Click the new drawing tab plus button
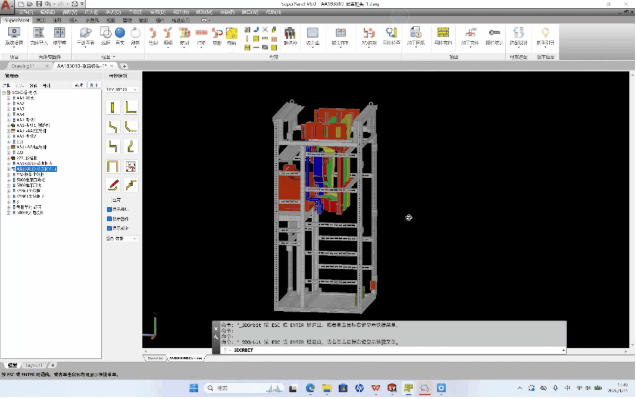Screen dimensions: 636x399 pos(124,66)
